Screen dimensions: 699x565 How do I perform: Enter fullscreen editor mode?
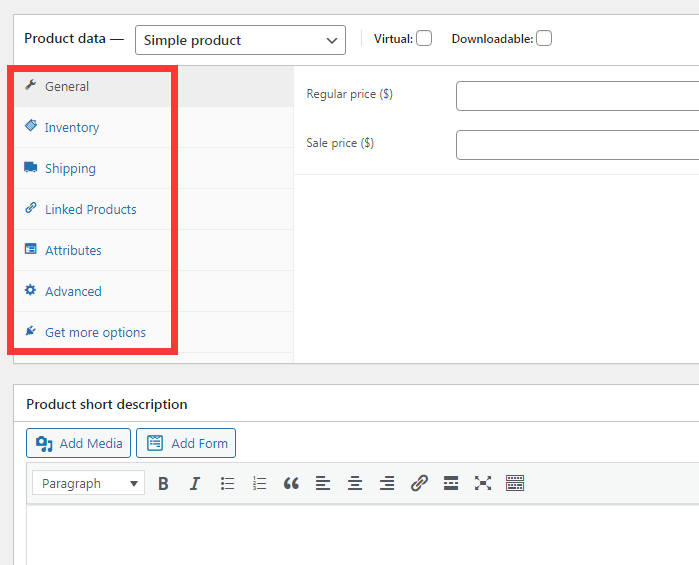(483, 483)
